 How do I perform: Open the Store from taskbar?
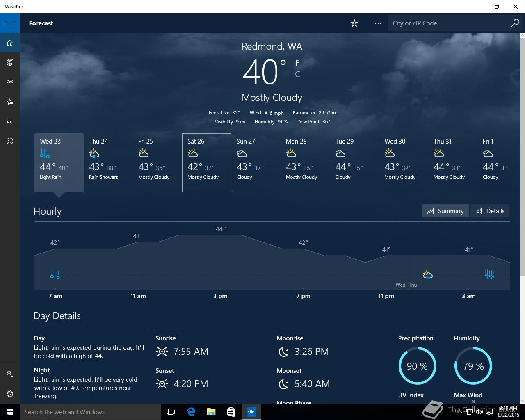(x=231, y=412)
